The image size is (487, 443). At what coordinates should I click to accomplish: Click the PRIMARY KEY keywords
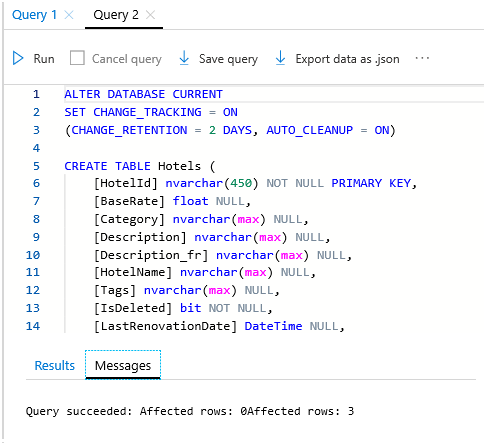(x=371, y=183)
